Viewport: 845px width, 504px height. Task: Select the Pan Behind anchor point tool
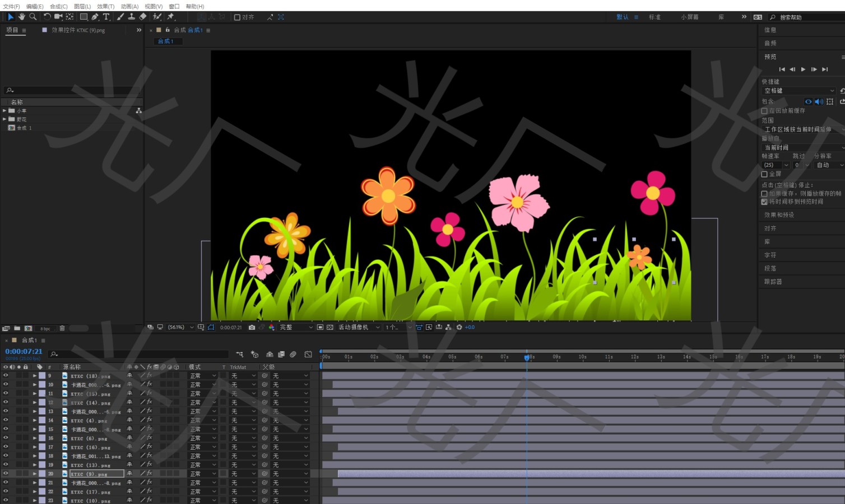pos(69,17)
